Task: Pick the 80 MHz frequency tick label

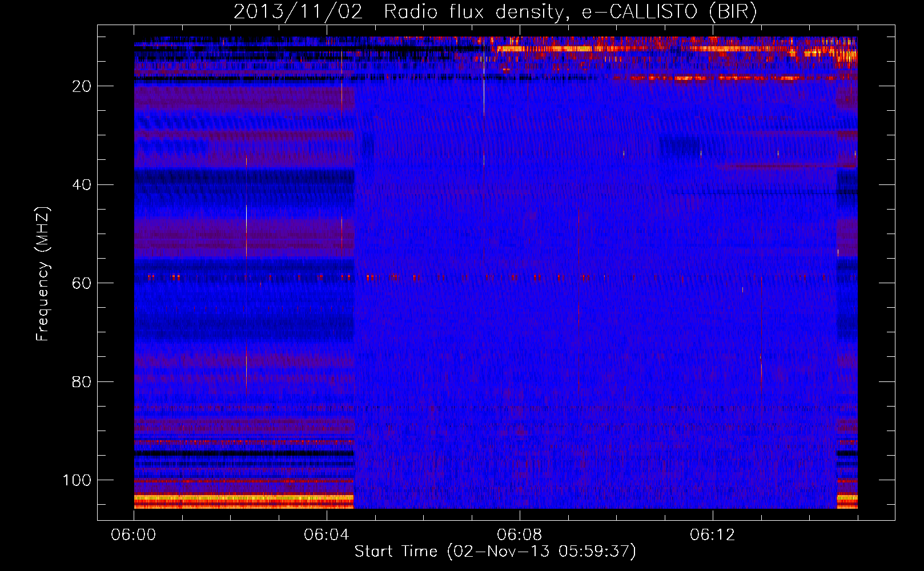Action: 82,381
